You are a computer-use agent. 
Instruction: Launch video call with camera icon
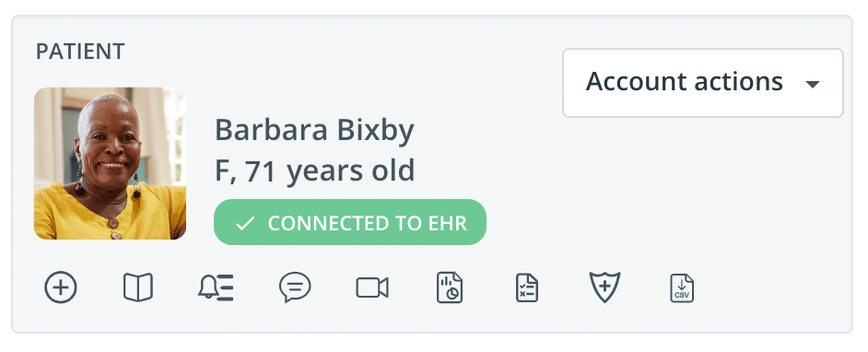coord(372,287)
